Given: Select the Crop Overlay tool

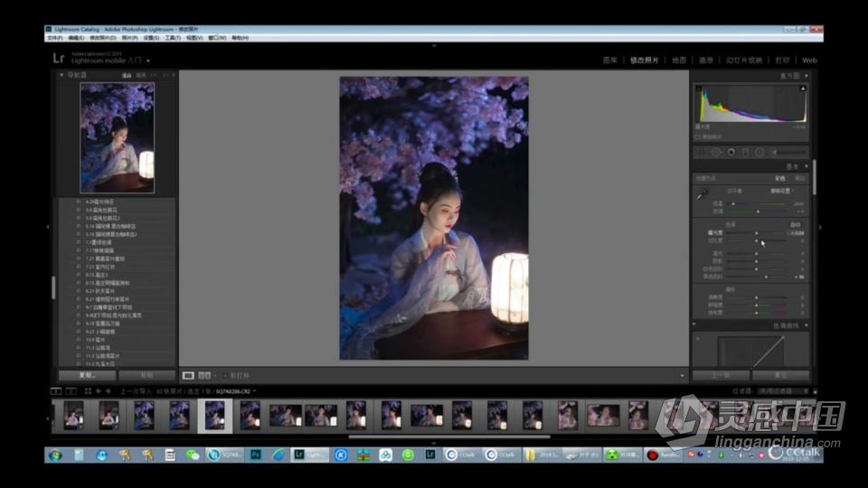Looking at the screenshot, I should point(702,152).
